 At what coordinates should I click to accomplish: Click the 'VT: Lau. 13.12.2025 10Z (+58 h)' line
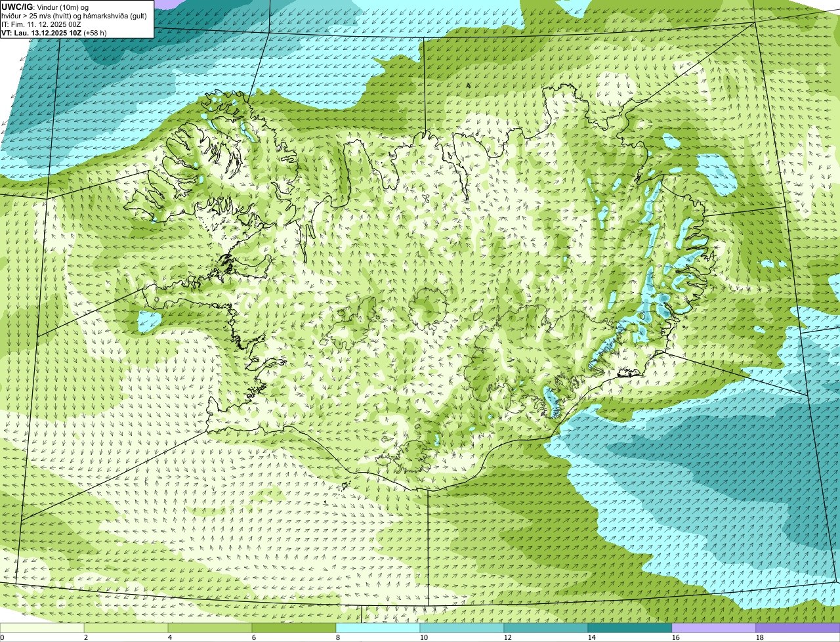[x=54, y=33]
